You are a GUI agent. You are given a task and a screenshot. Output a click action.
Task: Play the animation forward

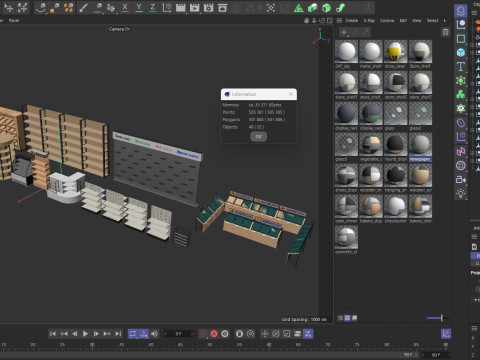[85, 334]
